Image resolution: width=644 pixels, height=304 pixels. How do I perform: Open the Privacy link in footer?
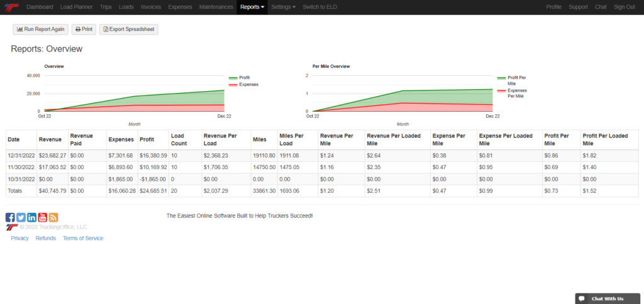pos(19,239)
